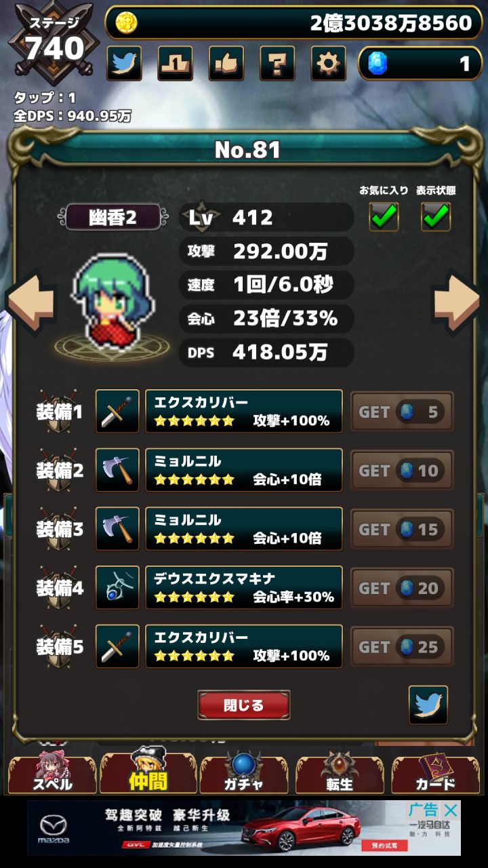The height and width of the screenshot is (868, 488).
Task: Switch to the ガチャ tab
Action: (244, 773)
